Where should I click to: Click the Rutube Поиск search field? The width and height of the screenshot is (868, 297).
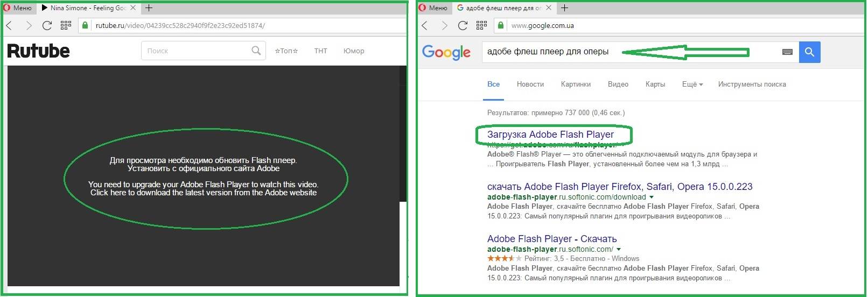(x=197, y=51)
